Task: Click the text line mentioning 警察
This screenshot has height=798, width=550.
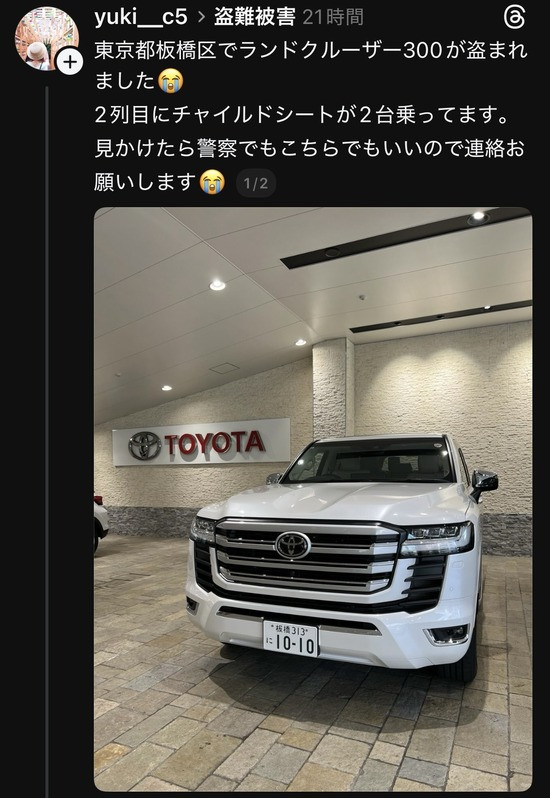Action: point(310,149)
